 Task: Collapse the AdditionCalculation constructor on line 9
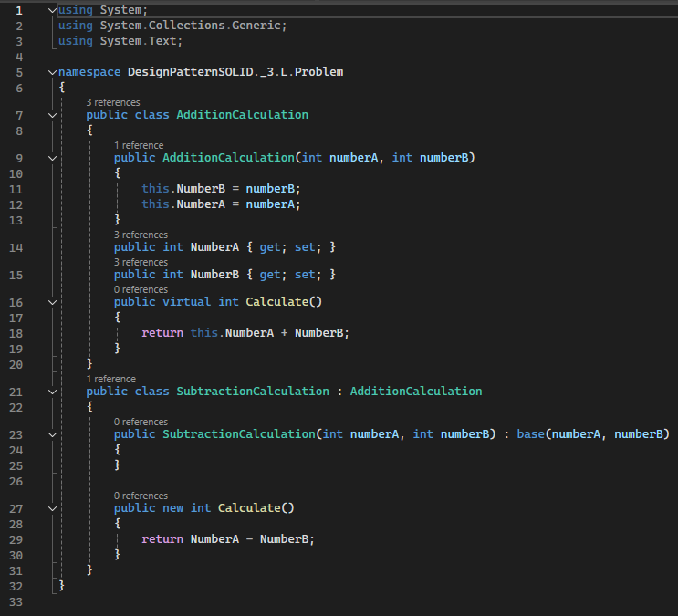point(52,158)
